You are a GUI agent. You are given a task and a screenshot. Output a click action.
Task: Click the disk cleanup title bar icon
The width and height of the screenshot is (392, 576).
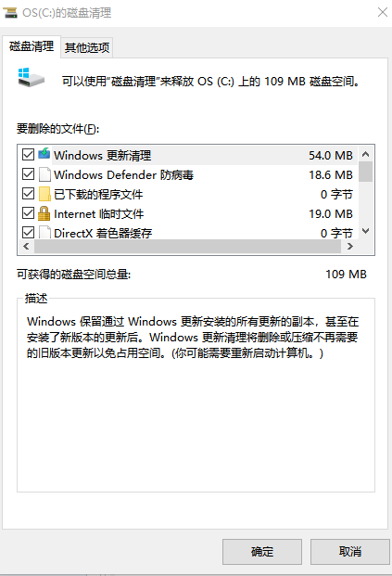(x=10, y=12)
